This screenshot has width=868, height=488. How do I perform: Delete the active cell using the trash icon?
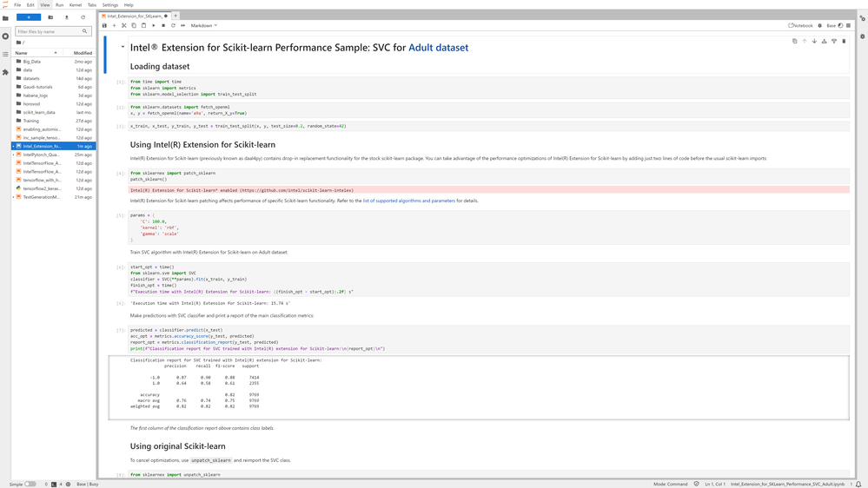click(844, 41)
